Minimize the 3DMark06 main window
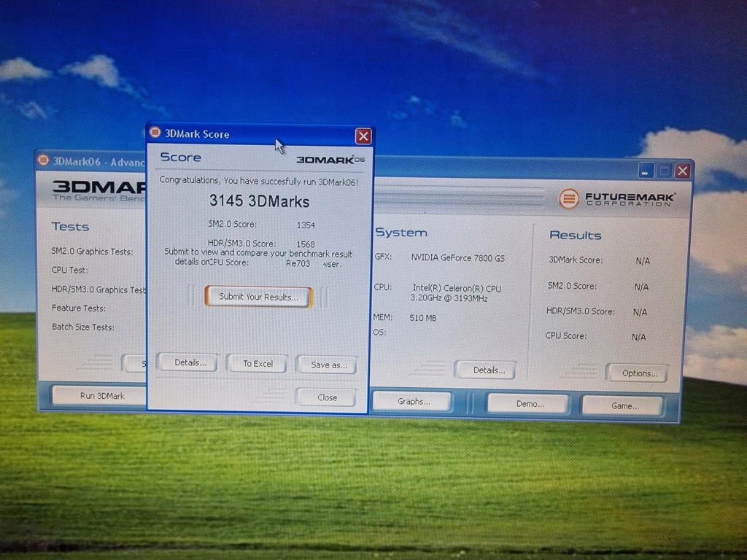The image size is (747, 560). 645,171
